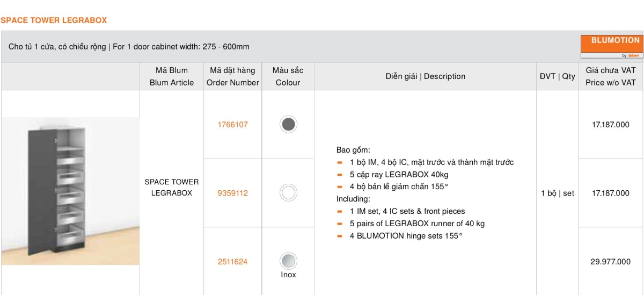
Task: Open order number 9359112
Action: tap(232, 193)
